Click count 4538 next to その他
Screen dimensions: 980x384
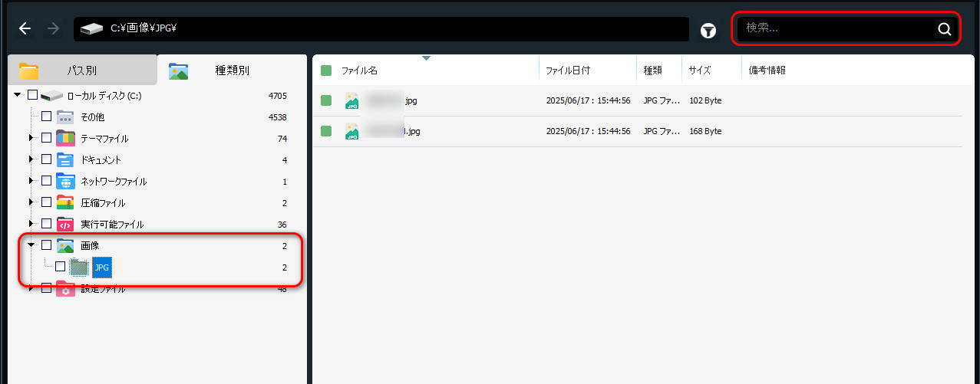[x=278, y=117]
